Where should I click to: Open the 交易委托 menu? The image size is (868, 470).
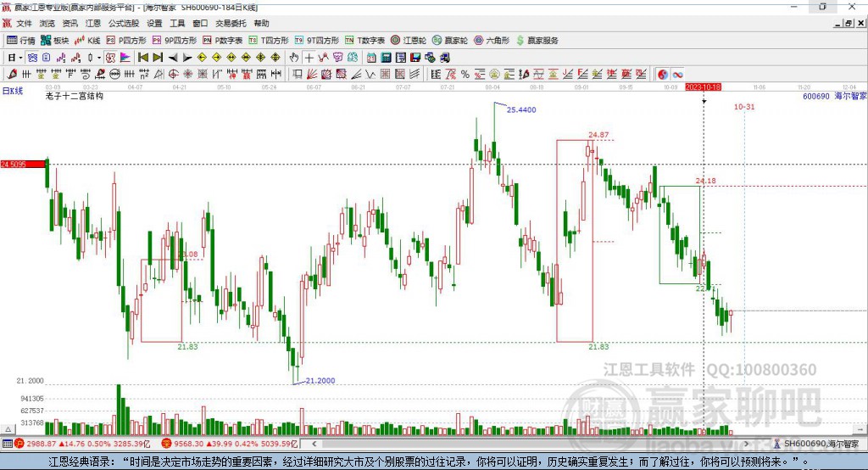(x=231, y=23)
